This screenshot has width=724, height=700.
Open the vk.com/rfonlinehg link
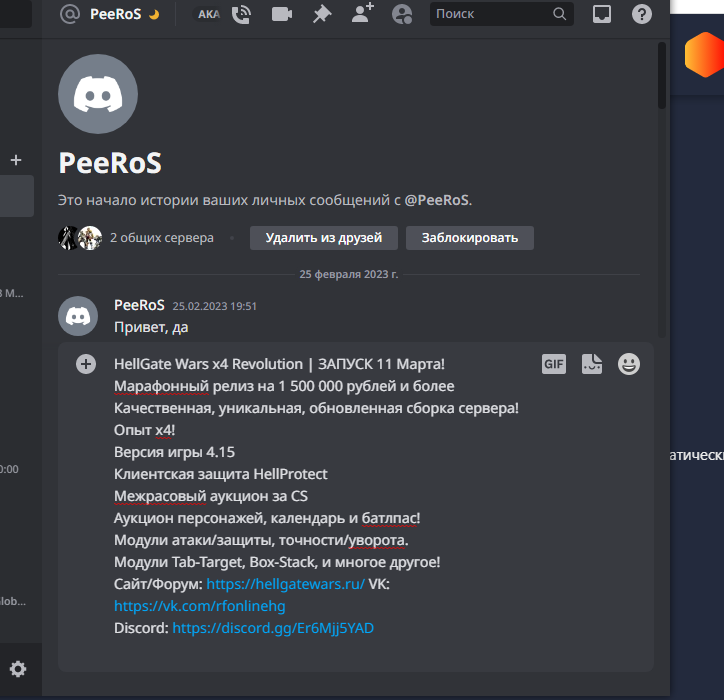tap(199, 606)
